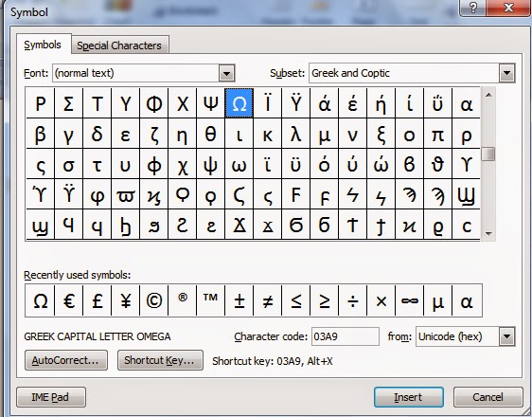Choose μ from Recently used symbols
Viewport: 532px width, 417px height.
pos(437,300)
